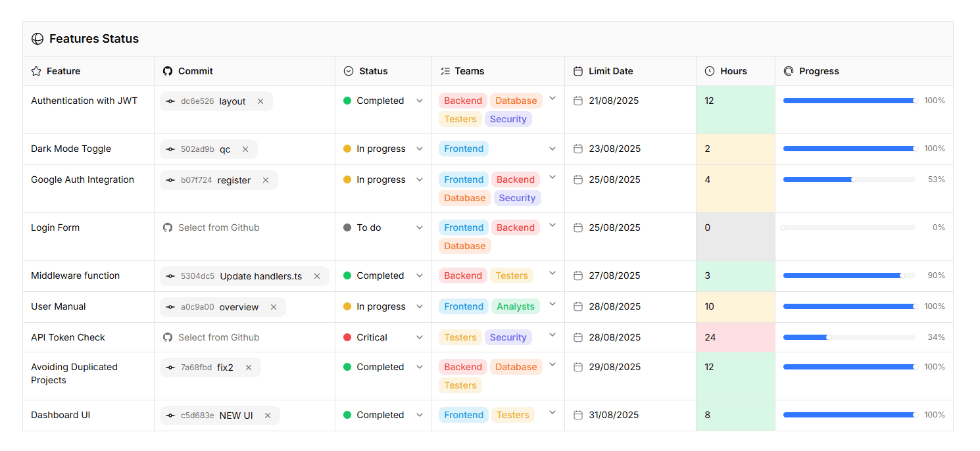Remove the dc6e526 layout commit chip

(x=260, y=101)
